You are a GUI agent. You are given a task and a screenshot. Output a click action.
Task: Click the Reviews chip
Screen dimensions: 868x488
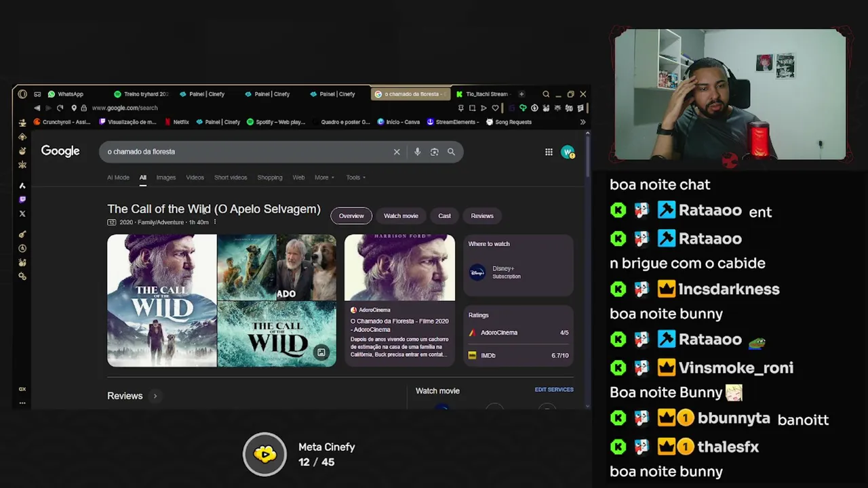pyautogui.click(x=482, y=216)
